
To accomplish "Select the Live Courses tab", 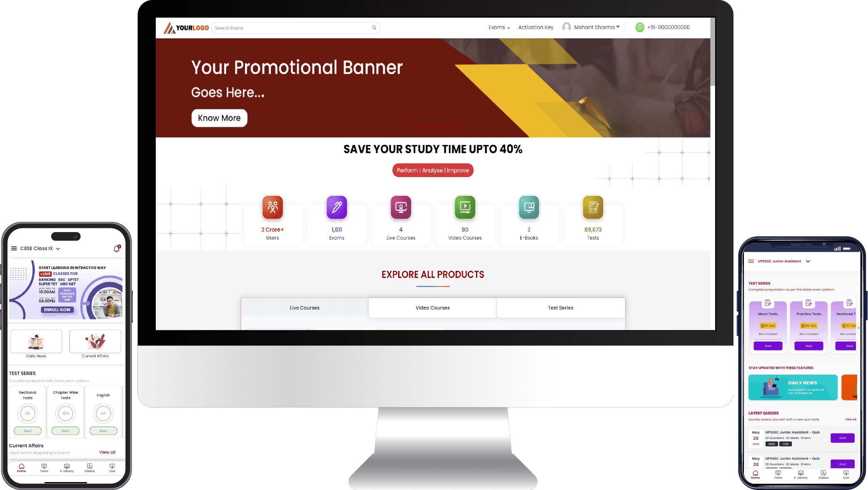I will coord(304,307).
